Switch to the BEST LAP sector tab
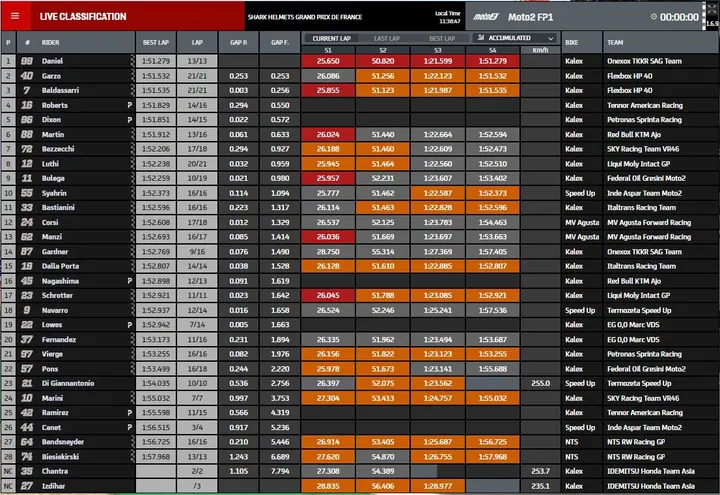Screen dimensions: 720x495 [442, 39]
